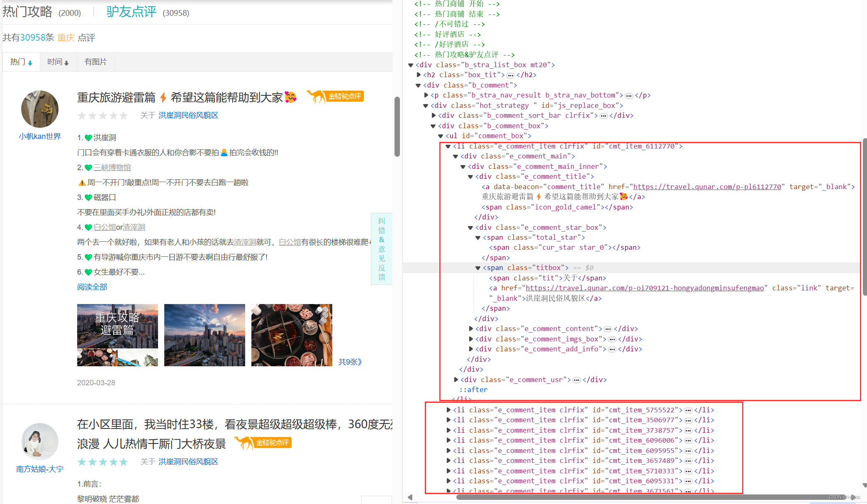The width and height of the screenshot is (867, 504).
Task: Click the five-star rating of the second review
Action: click(x=102, y=462)
